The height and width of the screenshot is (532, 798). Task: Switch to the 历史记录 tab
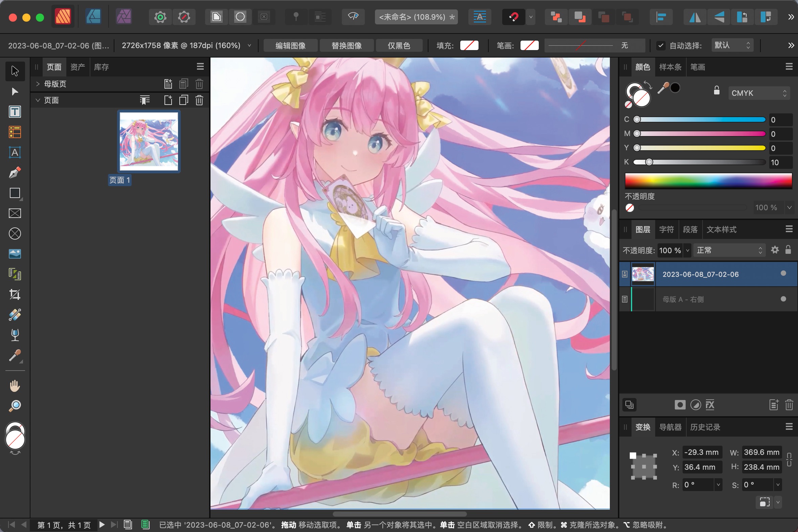(x=705, y=427)
